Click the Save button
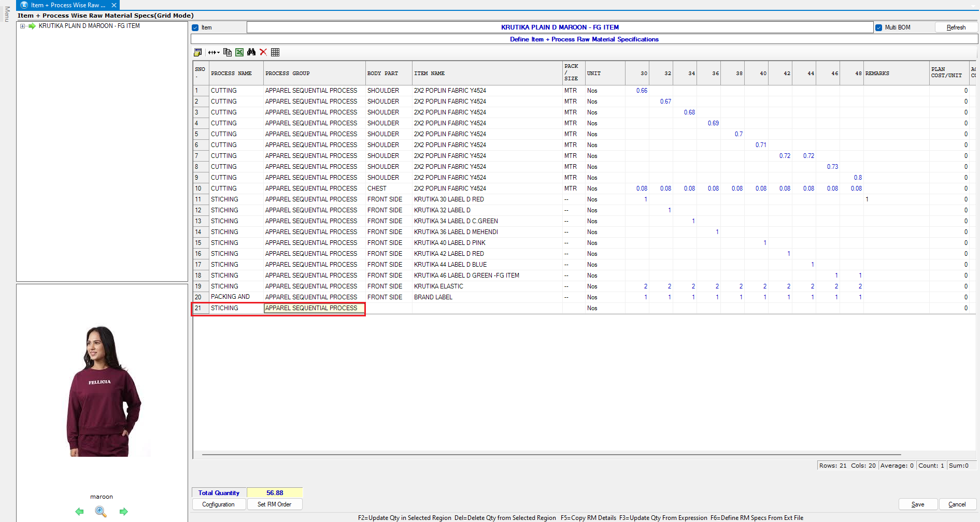Image resolution: width=980 pixels, height=522 pixels. tap(917, 504)
